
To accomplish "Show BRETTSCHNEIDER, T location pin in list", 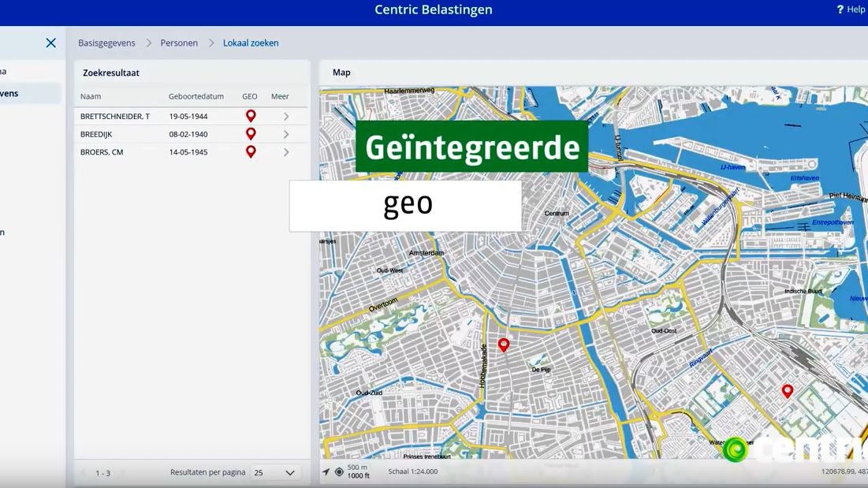I will pos(251,116).
